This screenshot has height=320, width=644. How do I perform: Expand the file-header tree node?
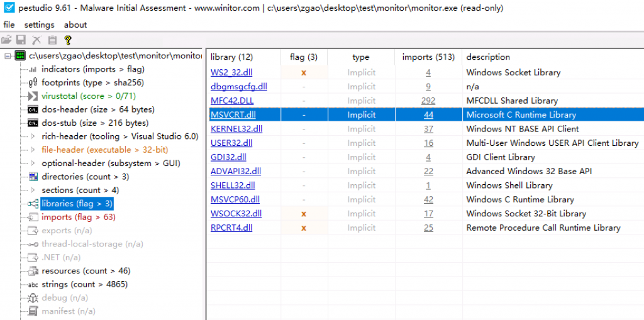click(x=33, y=150)
